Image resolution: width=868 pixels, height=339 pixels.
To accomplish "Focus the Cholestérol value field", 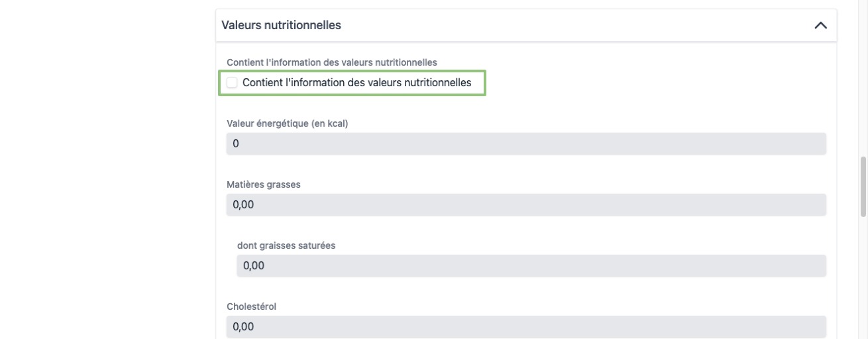I will [x=526, y=326].
